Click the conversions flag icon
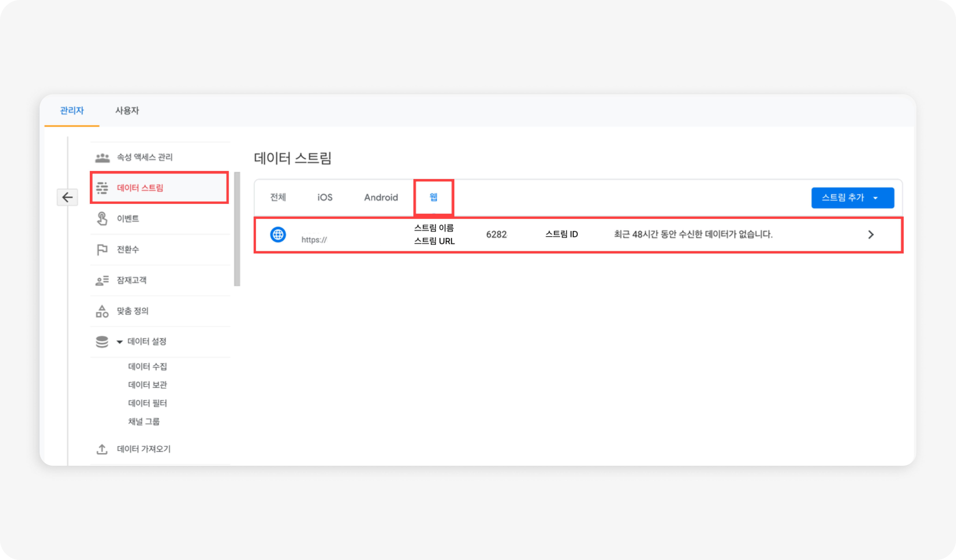 pos(102,250)
